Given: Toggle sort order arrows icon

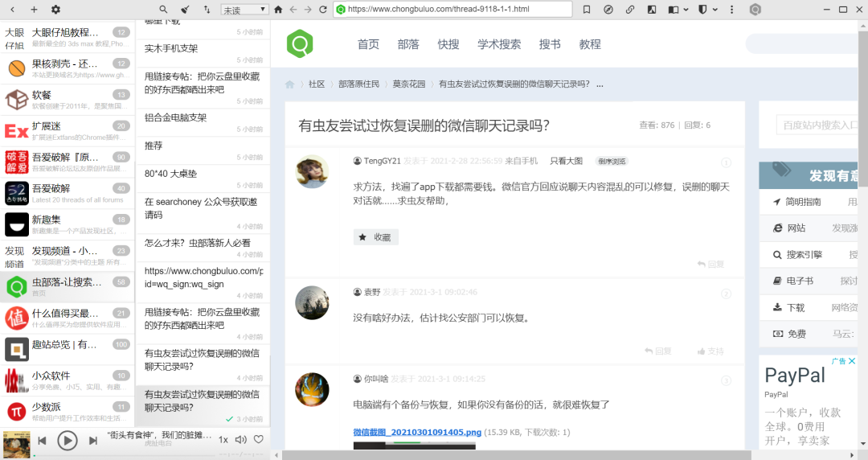Looking at the screenshot, I should (207, 10).
